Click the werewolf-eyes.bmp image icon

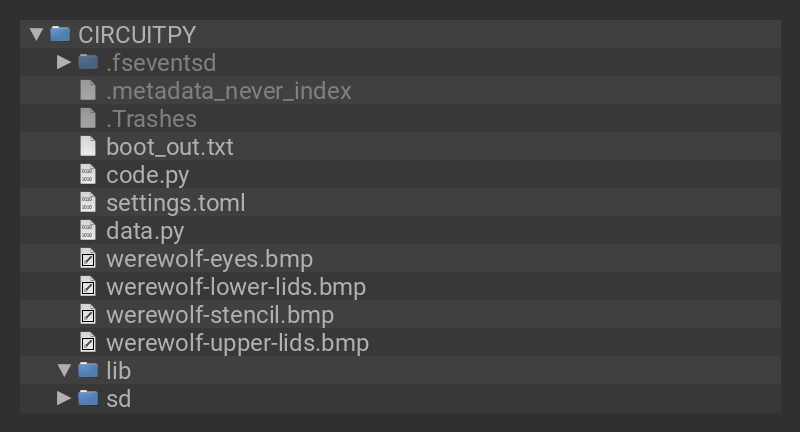(88, 259)
